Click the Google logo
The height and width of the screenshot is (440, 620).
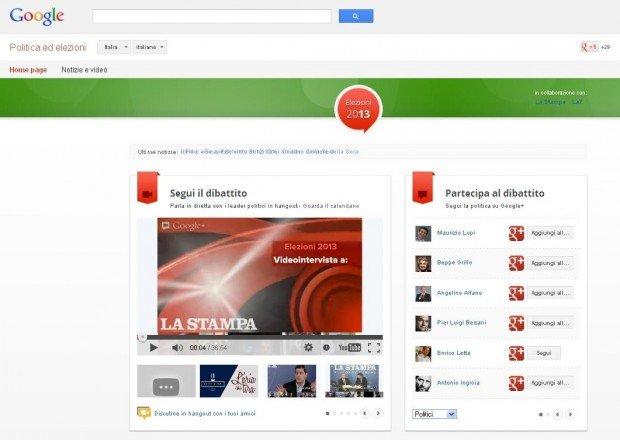point(36,16)
